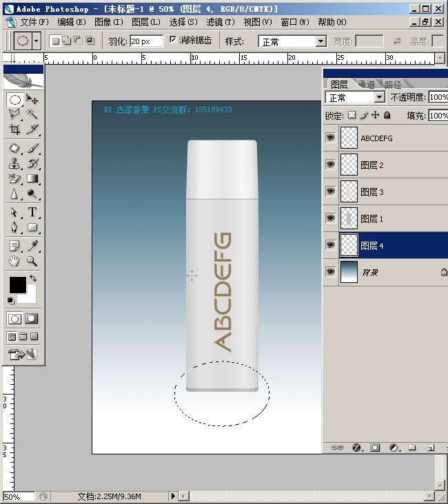Switch to the 通道 channels tab
Viewport: 448px width, 504px height.
[x=366, y=85]
